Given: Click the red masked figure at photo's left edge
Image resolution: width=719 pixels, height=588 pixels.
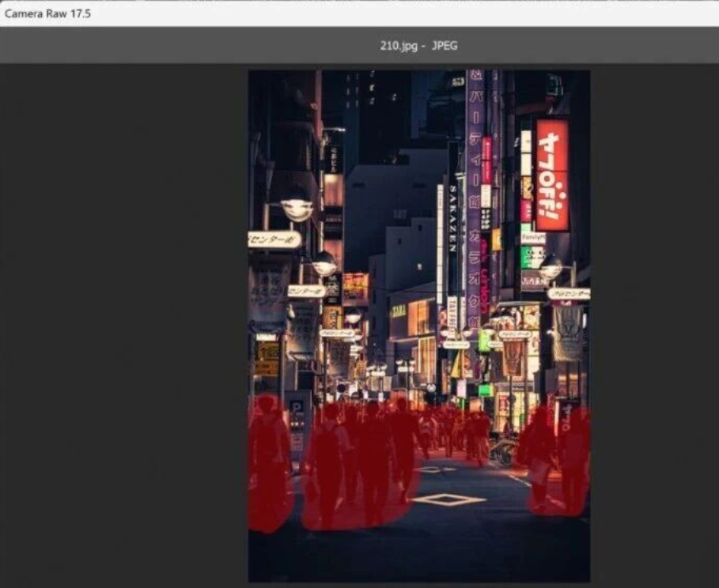Looking at the screenshot, I should [x=267, y=466].
